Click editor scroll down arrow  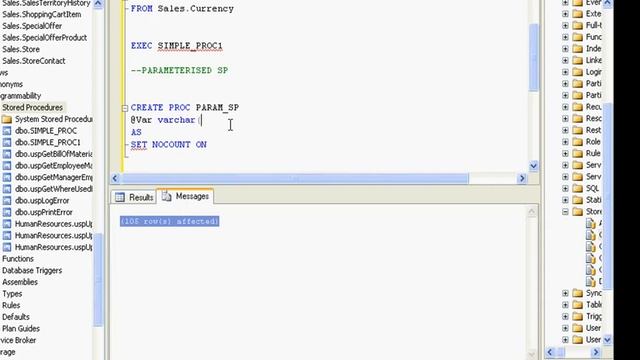533,166
